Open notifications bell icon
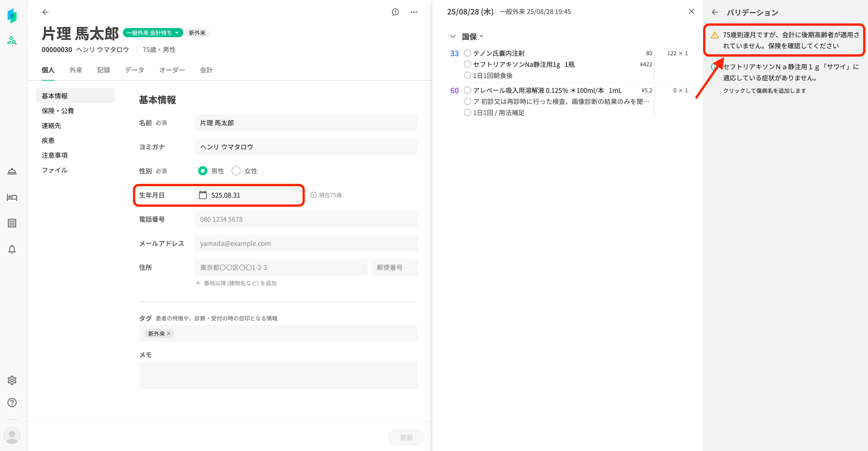Image resolution: width=868 pixels, height=451 pixels. point(12,249)
